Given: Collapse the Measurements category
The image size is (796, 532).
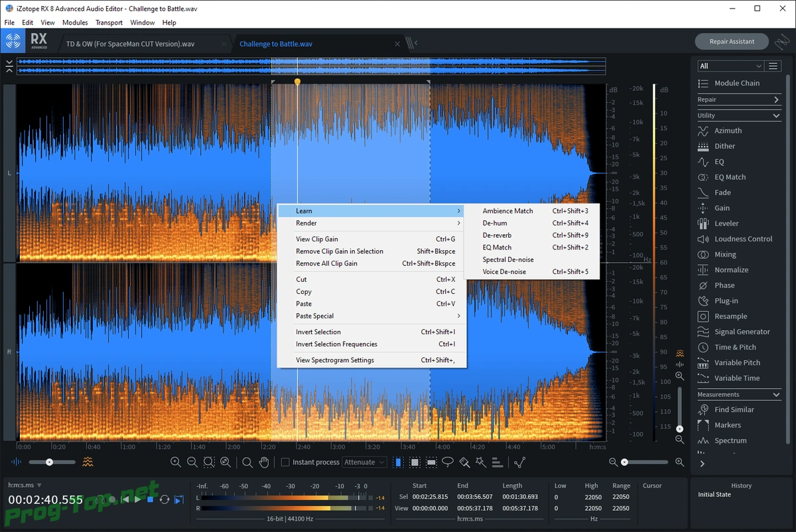Looking at the screenshot, I should (739, 395).
